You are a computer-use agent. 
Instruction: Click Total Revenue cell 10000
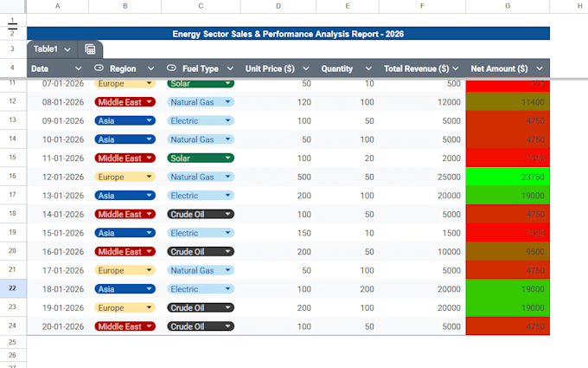[422, 252]
